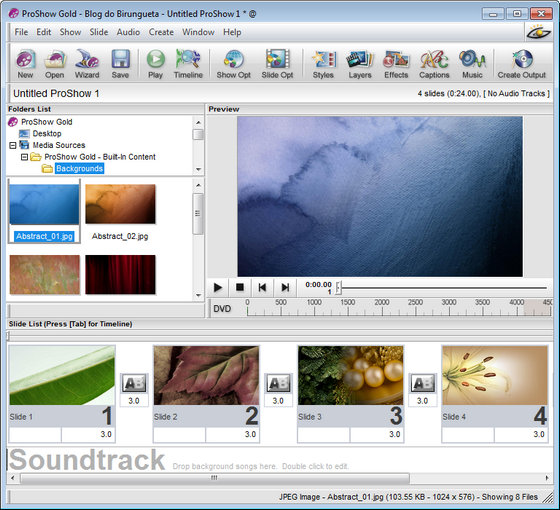The width and height of the screenshot is (560, 510).
Task: Open the Layers tool
Action: tap(360, 64)
